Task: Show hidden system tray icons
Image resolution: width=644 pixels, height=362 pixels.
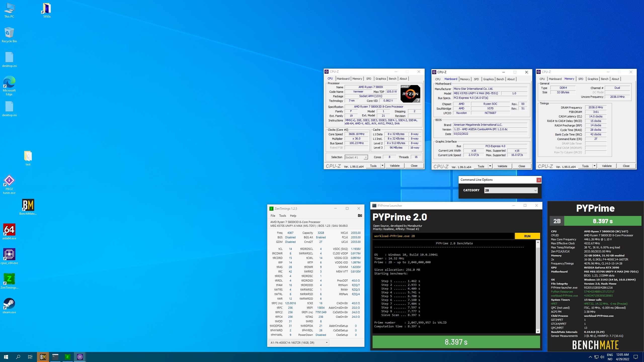Action: (590, 357)
